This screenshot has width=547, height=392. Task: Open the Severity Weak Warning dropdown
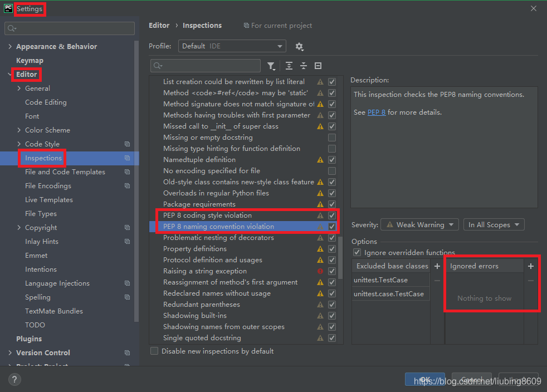[x=419, y=225]
